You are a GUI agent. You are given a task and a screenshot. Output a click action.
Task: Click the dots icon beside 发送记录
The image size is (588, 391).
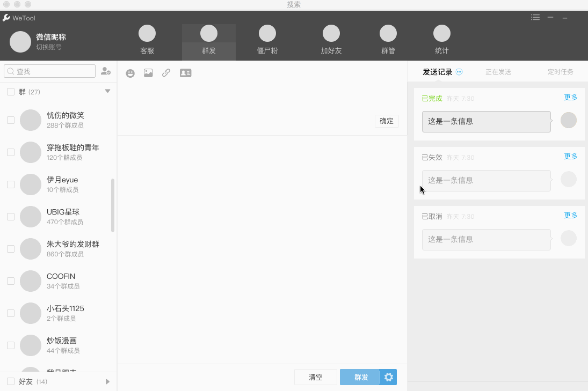click(459, 72)
